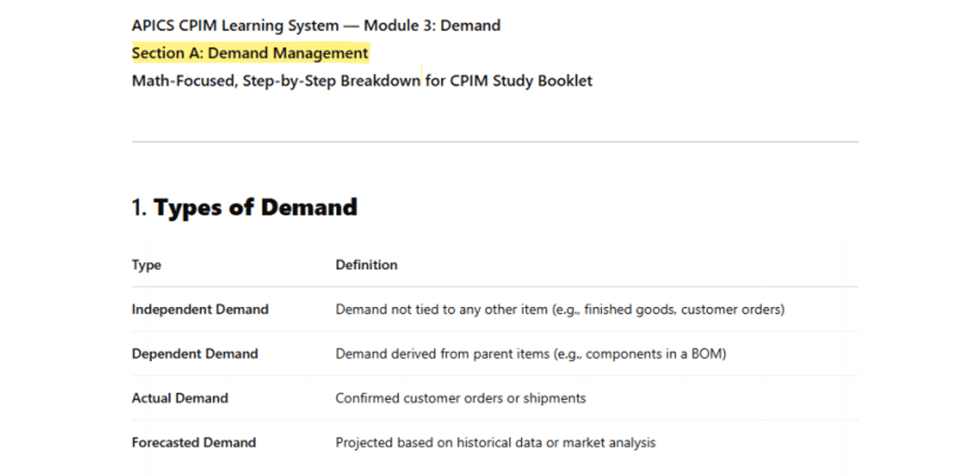
Task: Select the 'Actual Demand' table cell
Action: pyautogui.click(x=180, y=398)
